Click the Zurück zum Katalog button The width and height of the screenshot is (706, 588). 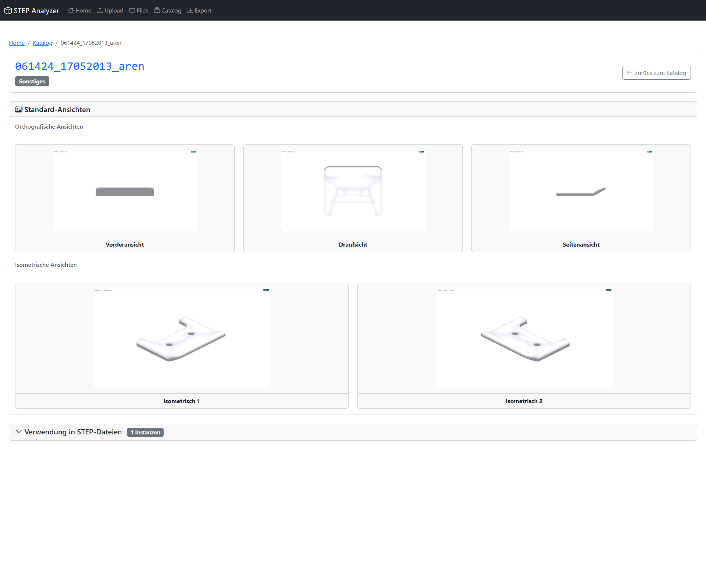(656, 73)
